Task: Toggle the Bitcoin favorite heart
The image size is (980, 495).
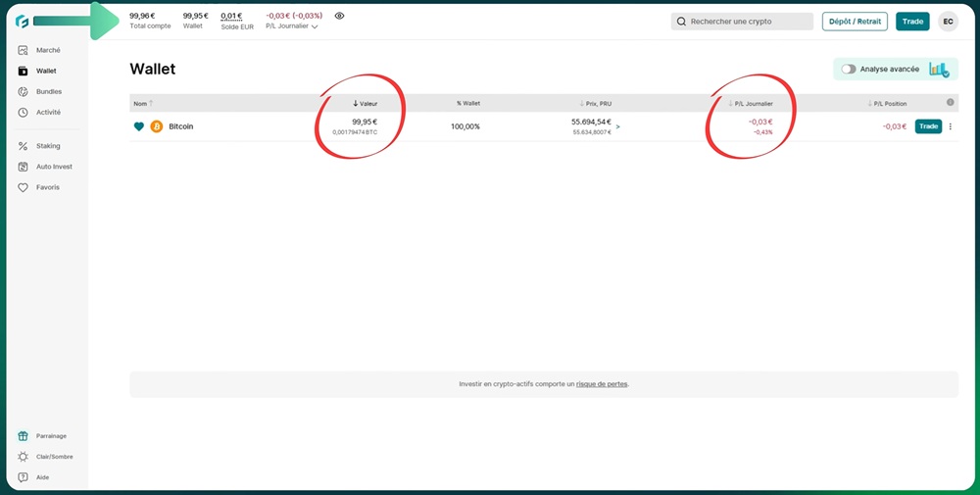Action: pos(139,126)
